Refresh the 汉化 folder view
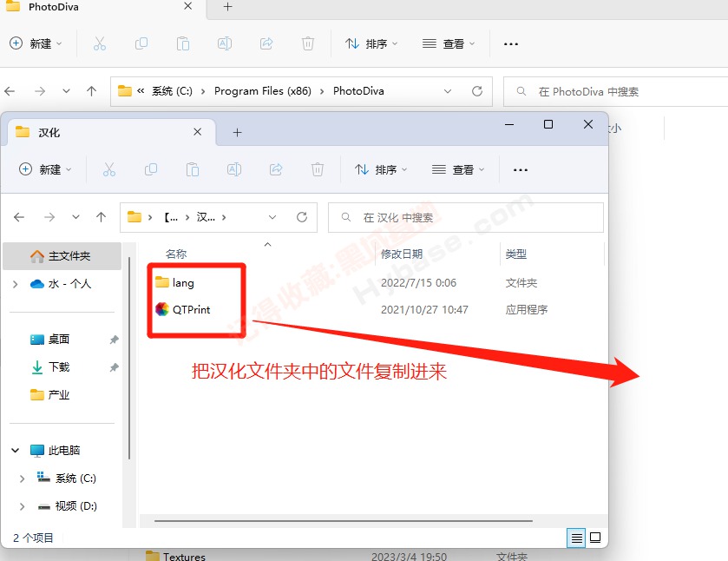This screenshot has height=561, width=728. tap(302, 217)
